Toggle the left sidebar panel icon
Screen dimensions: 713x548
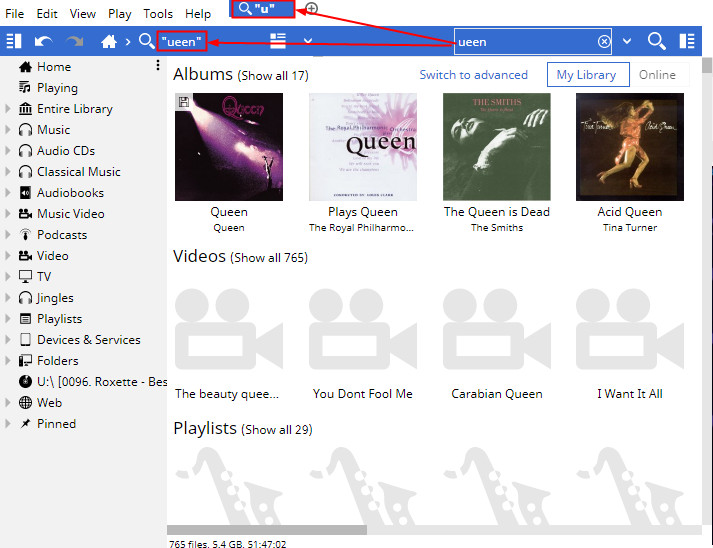click(x=14, y=41)
